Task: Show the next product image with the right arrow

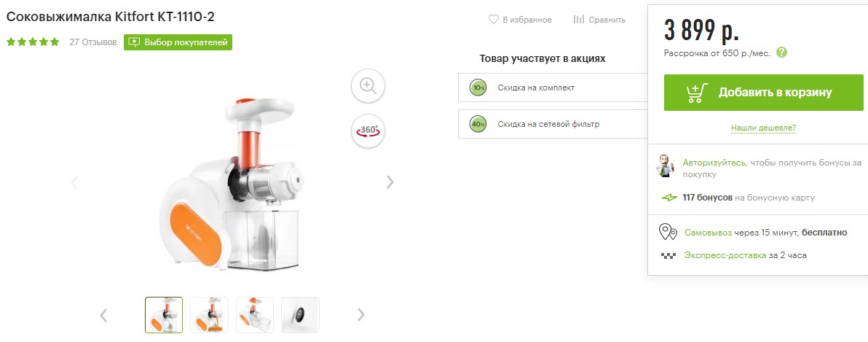Action: coord(390,182)
